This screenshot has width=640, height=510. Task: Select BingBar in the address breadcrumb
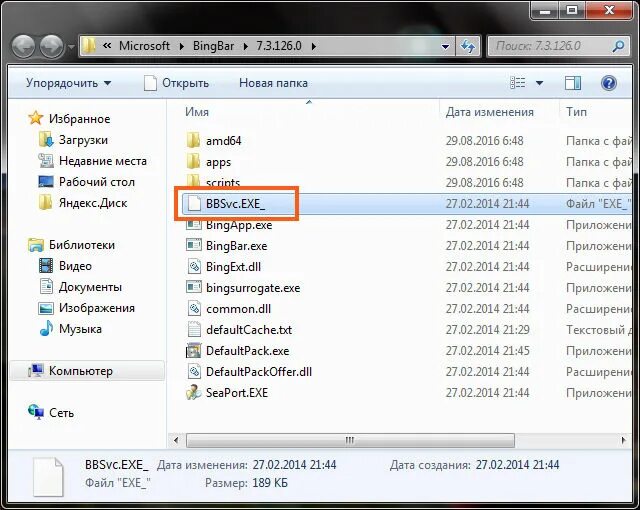[x=213, y=46]
